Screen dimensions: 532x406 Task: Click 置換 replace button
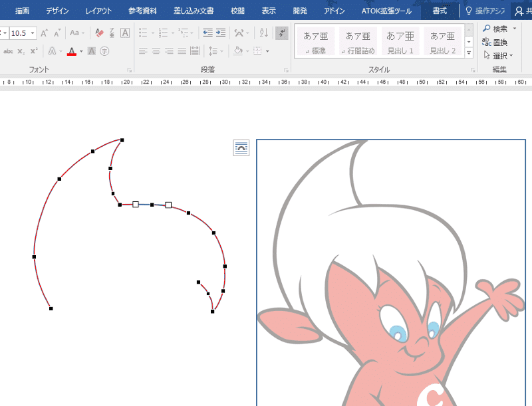[x=495, y=43]
